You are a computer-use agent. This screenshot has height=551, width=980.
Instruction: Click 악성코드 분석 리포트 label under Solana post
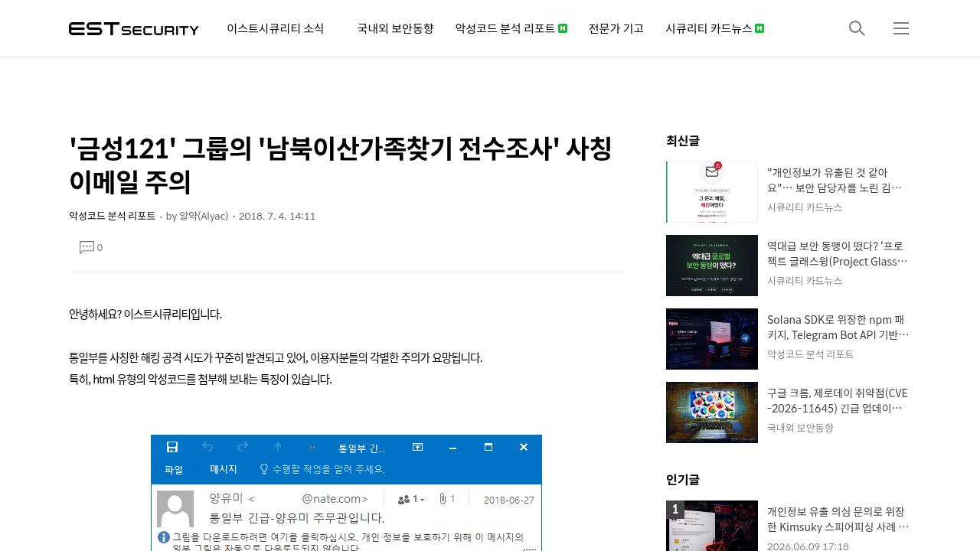coord(810,354)
